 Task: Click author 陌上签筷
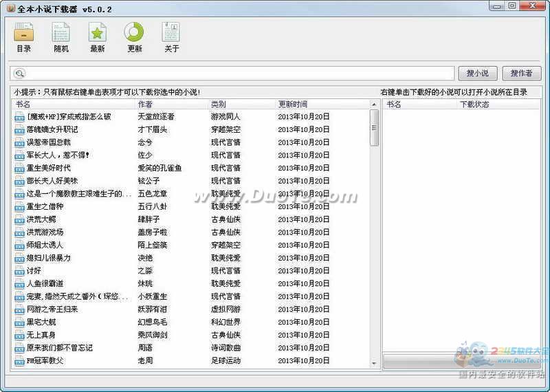(x=152, y=246)
